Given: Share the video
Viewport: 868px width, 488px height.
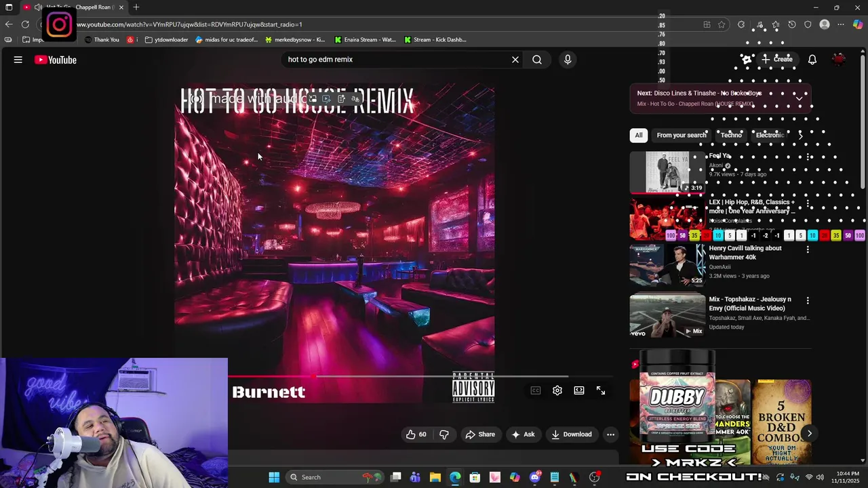Looking at the screenshot, I should [x=480, y=434].
